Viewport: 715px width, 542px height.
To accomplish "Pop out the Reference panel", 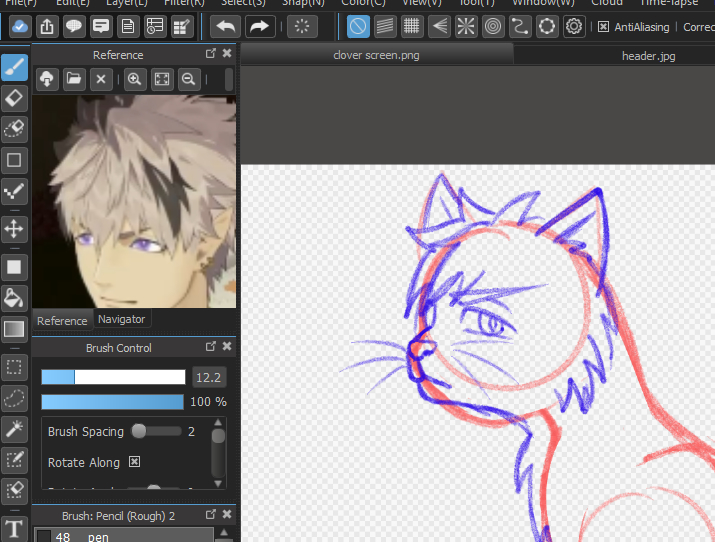I will [211, 54].
